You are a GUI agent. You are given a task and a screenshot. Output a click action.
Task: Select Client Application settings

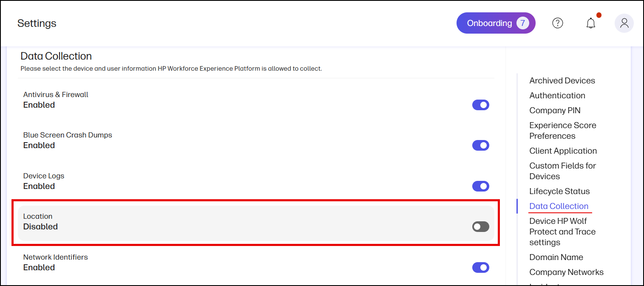point(563,151)
